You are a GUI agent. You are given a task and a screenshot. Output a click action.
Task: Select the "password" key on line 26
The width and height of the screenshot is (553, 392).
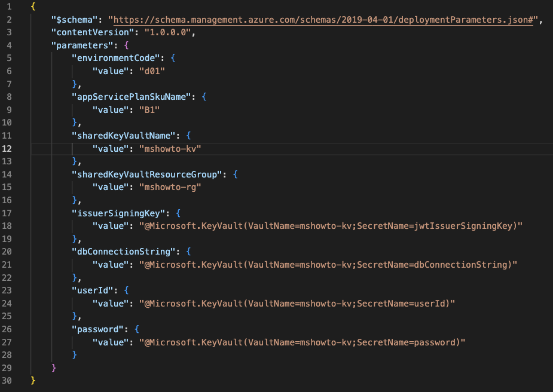97,329
